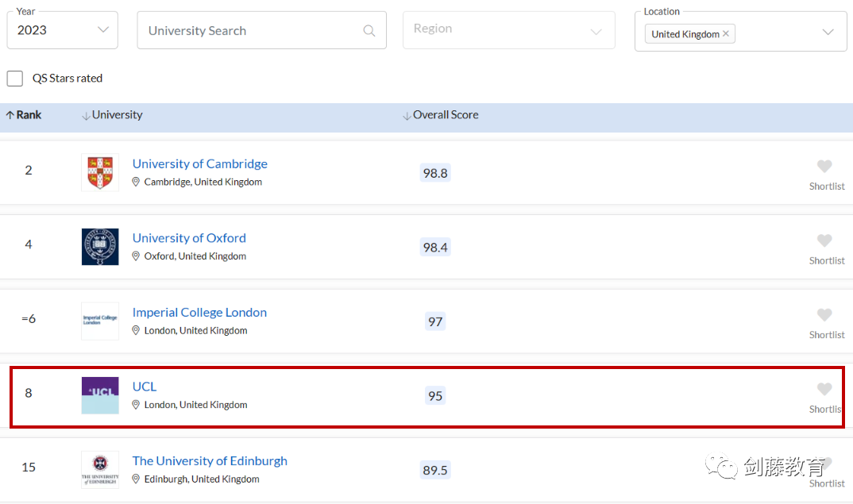
Task: Click the University of Oxford crest logo
Action: 100,247
